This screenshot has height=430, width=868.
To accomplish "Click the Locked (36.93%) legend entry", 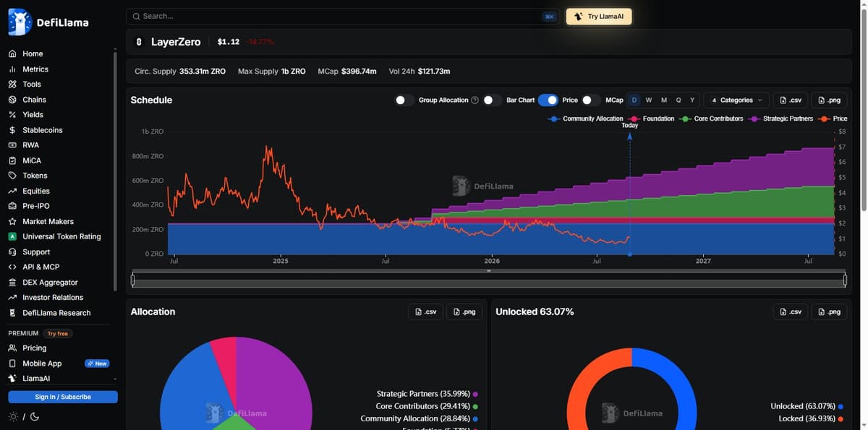I will pyautogui.click(x=812, y=418).
